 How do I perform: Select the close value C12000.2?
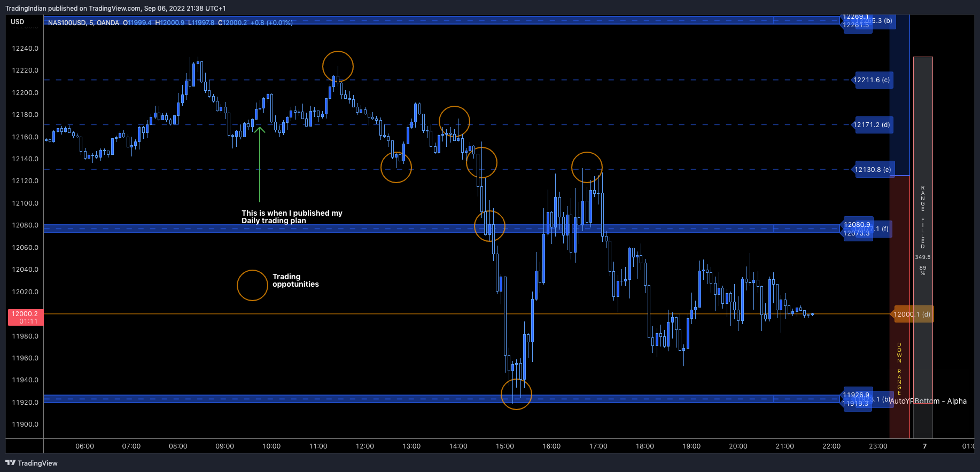232,23
